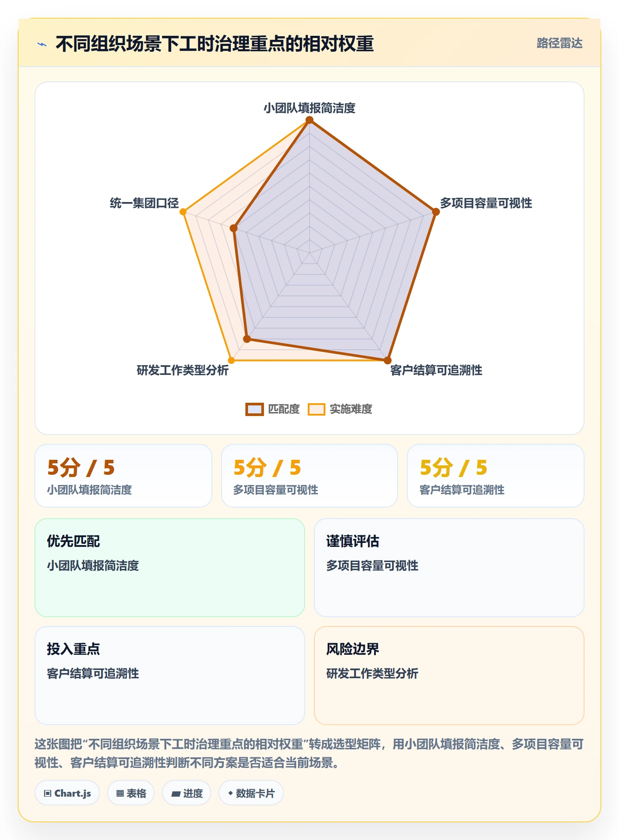Select the 客户结算可追溯性 radar data point
Image resolution: width=619 pixels, height=840 pixels.
[x=387, y=360]
